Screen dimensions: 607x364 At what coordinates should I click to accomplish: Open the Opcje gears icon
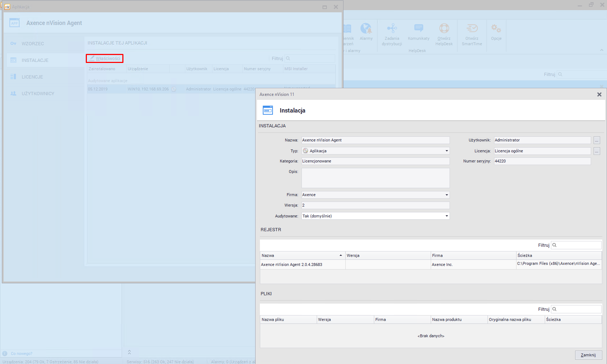pyautogui.click(x=496, y=29)
